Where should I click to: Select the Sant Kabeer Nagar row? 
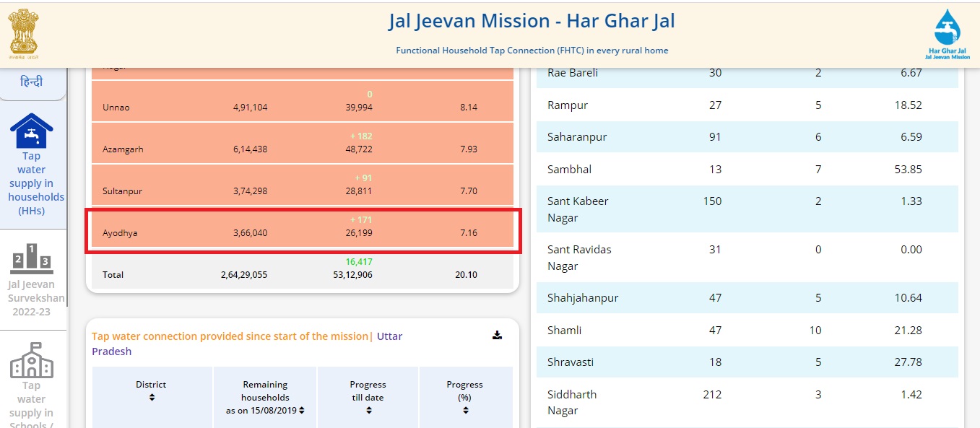[x=747, y=209]
